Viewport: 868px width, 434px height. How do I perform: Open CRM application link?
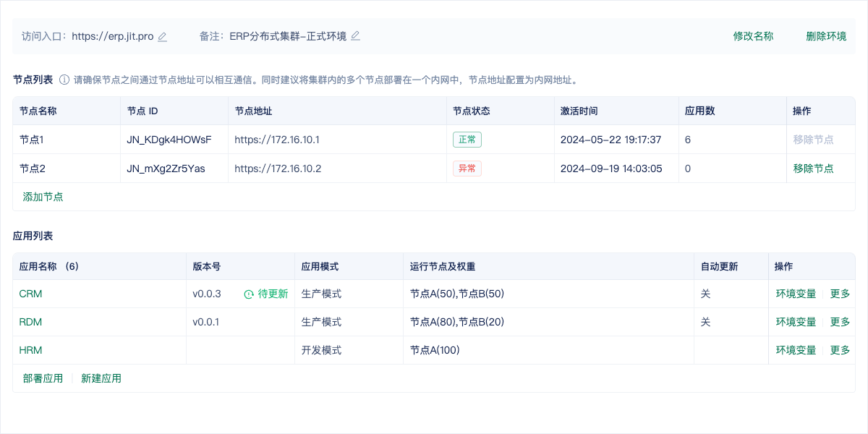click(30, 294)
